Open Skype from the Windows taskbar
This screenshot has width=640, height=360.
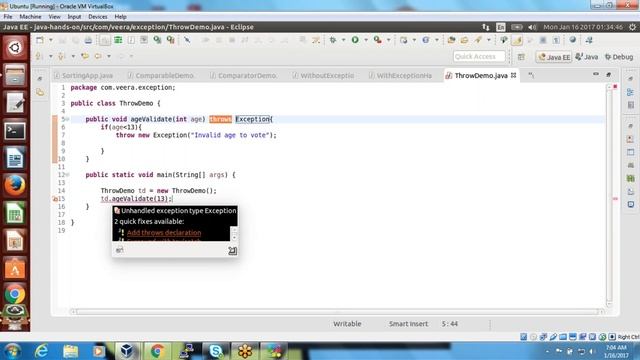216,351
